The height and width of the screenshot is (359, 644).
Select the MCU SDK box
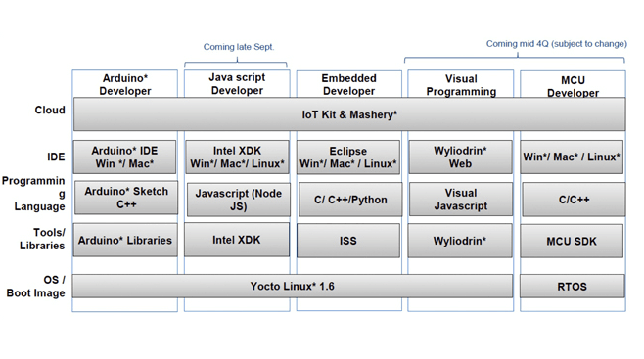(x=572, y=241)
